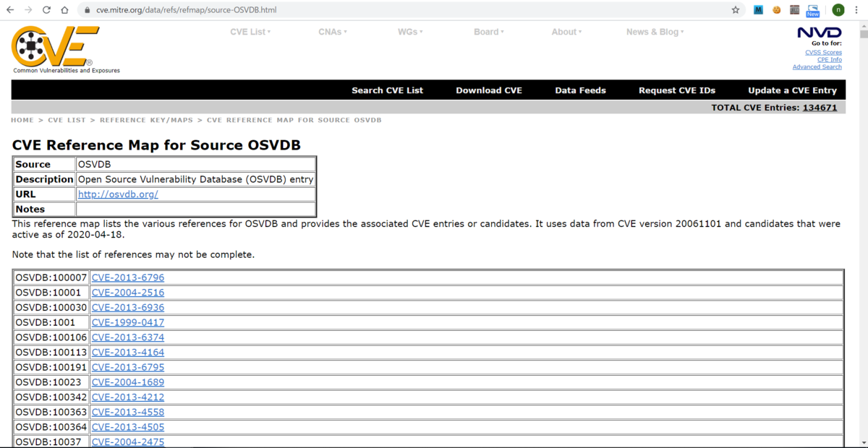Select the OSVDB:10023 cell
Viewport: 868px width, 448px height.
pyautogui.click(x=51, y=382)
